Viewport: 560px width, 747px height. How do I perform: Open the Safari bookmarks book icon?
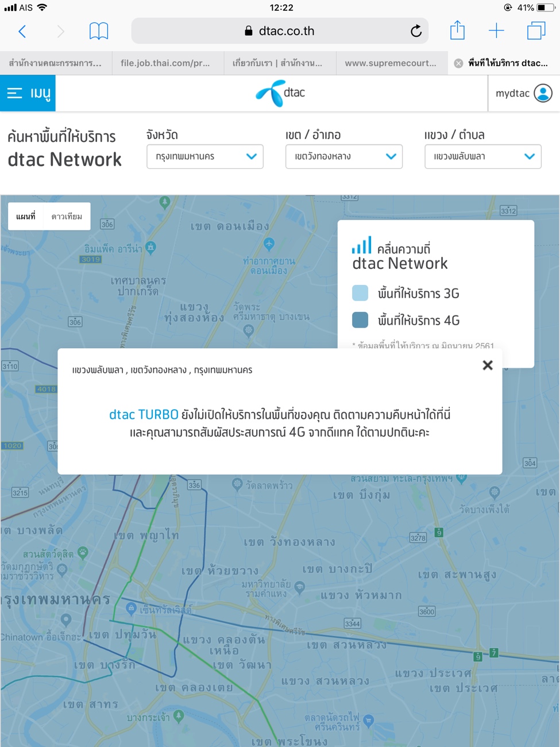pyautogui.click(x=99, y=31)
